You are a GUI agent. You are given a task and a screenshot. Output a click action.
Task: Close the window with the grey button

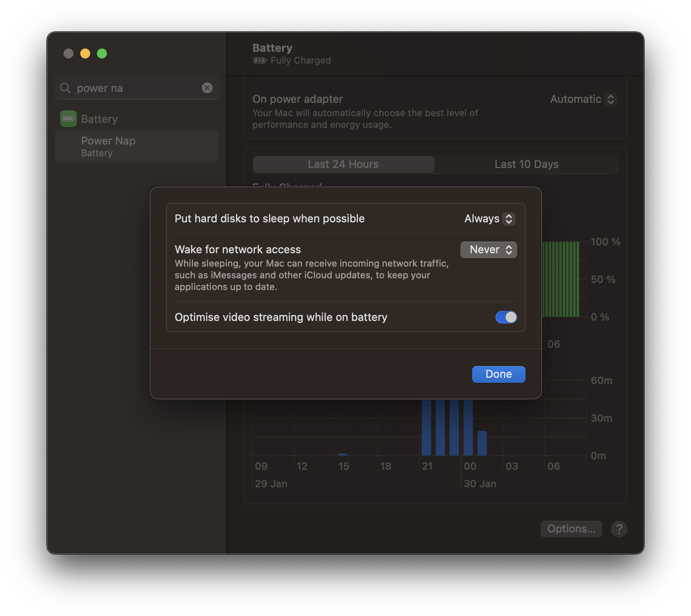click(69, 53)
